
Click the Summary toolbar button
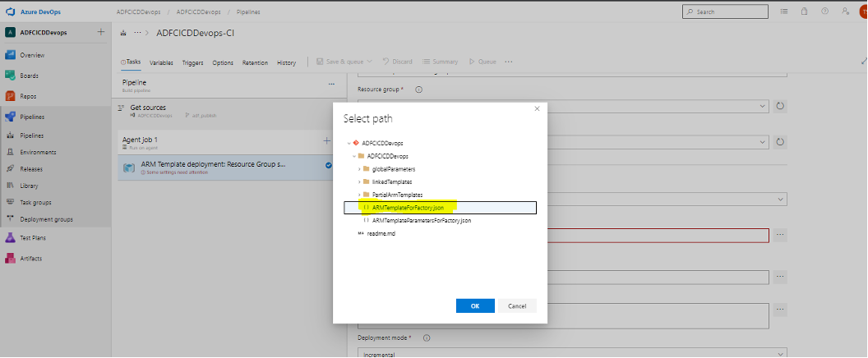[x=440, y=62]
